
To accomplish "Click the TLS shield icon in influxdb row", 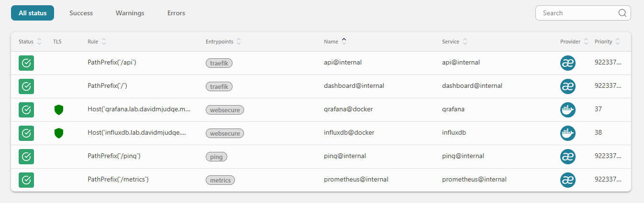I will (x=59, y=133).
